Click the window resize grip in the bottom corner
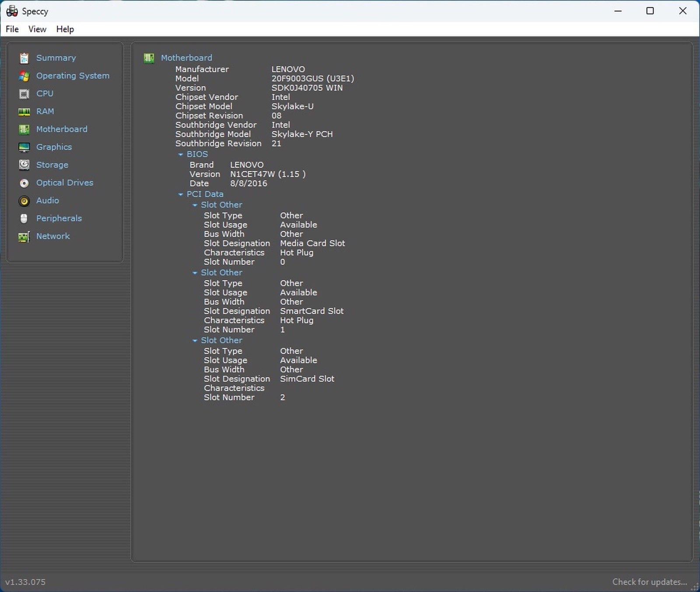 tap(695, 587)
